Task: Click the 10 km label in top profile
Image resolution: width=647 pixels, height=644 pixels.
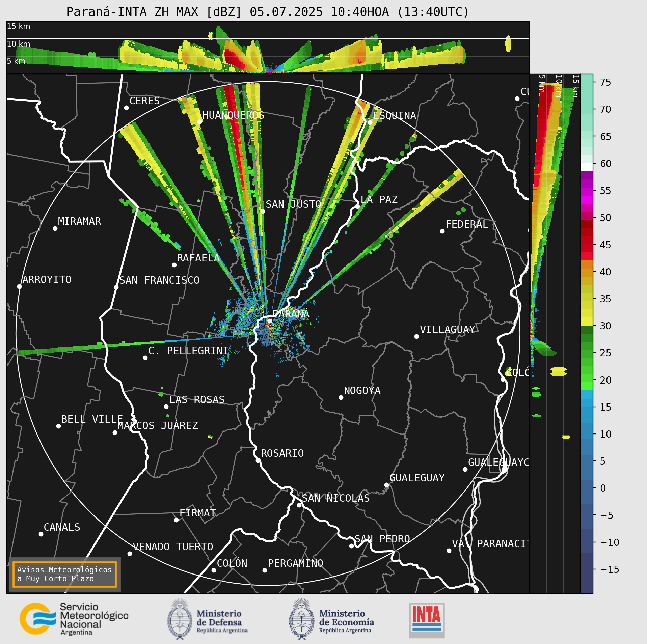Action: coord(19,44)
